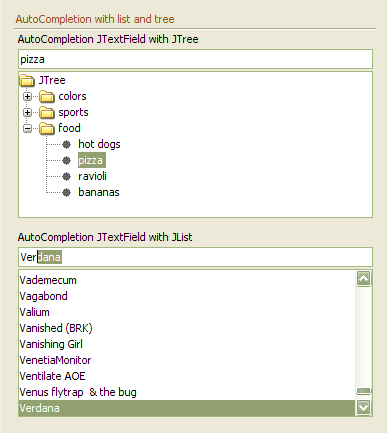Expand the colors tree node
Image resolution: width=387 pixels, height=433 pixels.
[x=27, y=97]
